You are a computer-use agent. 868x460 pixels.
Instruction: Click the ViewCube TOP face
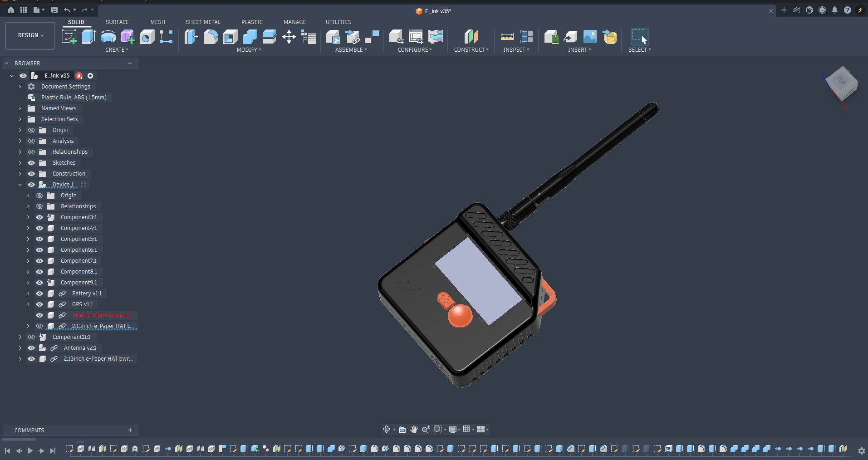[x=842, y=81]
